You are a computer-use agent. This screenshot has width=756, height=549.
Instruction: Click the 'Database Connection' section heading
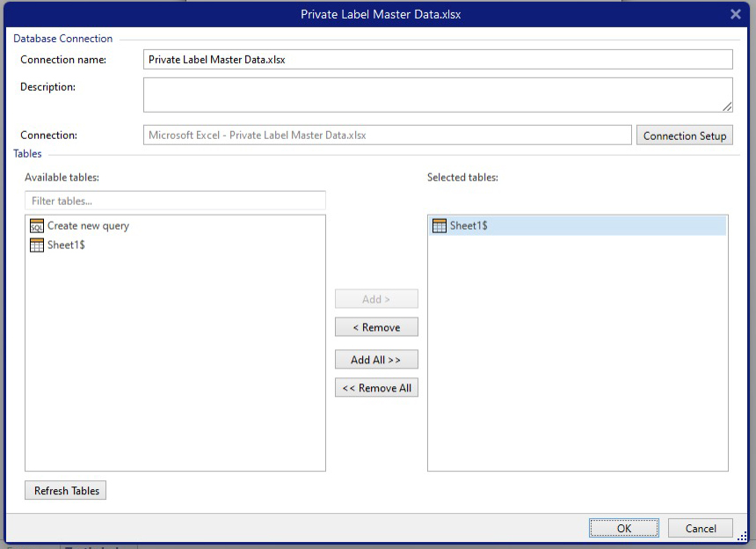62,39
